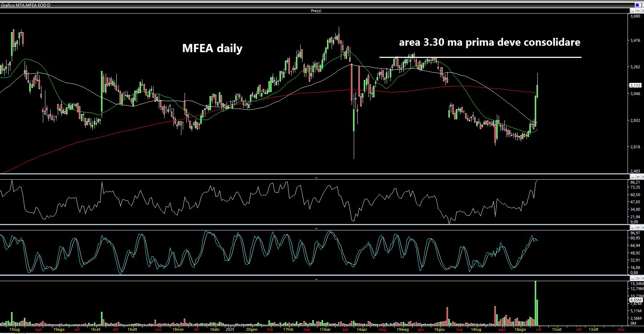Maximize the stochastic panel with 96,97 scale
The width and height of the screenshot is (644, 334).
tap(637, 228)
